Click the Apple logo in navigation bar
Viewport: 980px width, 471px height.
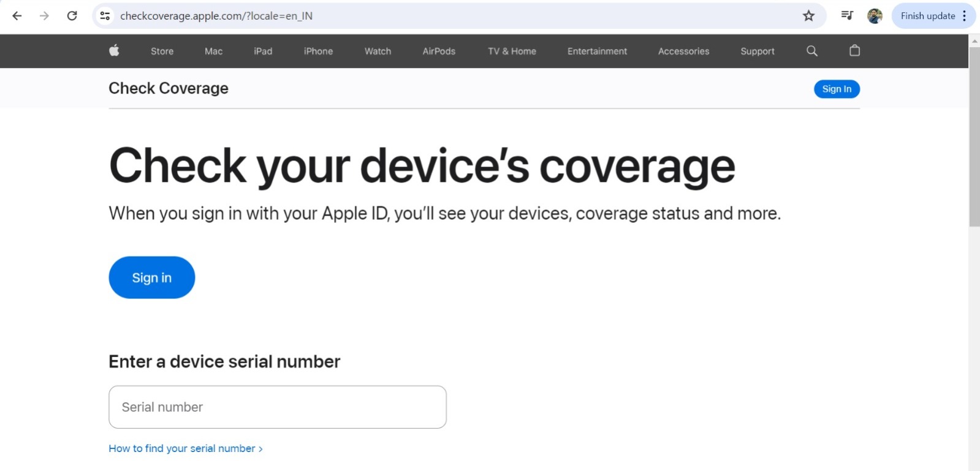point(114,51)
